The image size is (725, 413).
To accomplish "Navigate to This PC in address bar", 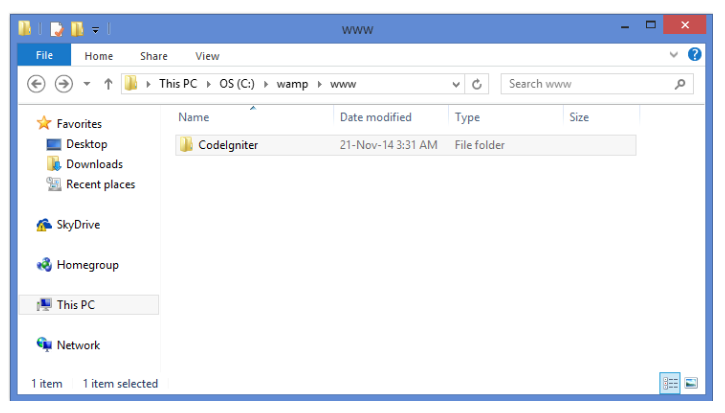I will [x=178, y=84].
